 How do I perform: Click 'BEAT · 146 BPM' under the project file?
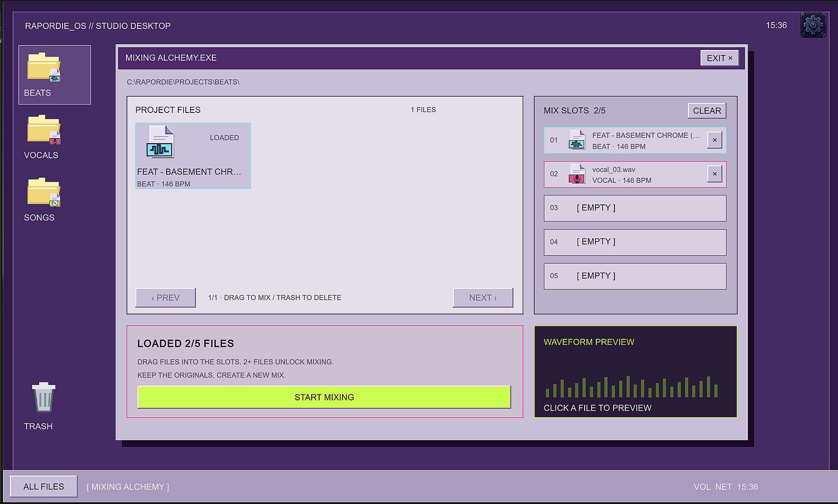tap(164, 184)
